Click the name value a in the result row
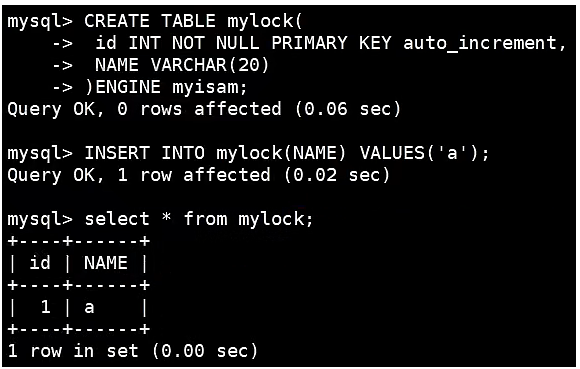The width and height of the screenshot is (580, 369). pyautogui.click(x=89, y=307)
